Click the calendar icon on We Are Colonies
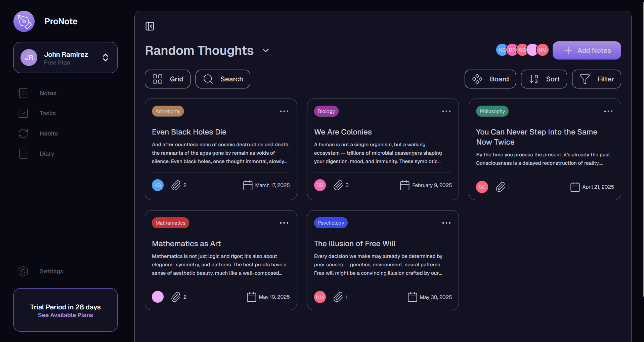Viewport: 644px width, 342px height. (404, 185)
